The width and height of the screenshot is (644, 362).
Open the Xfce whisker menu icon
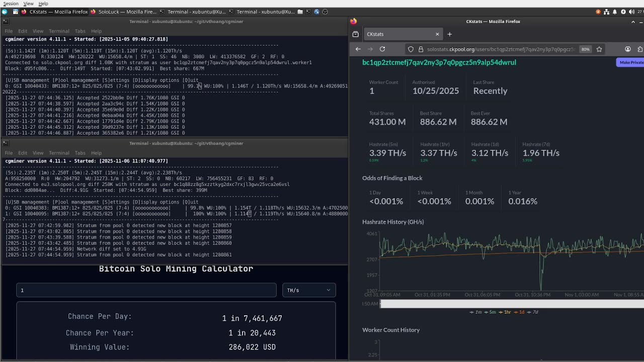(5, 12)
